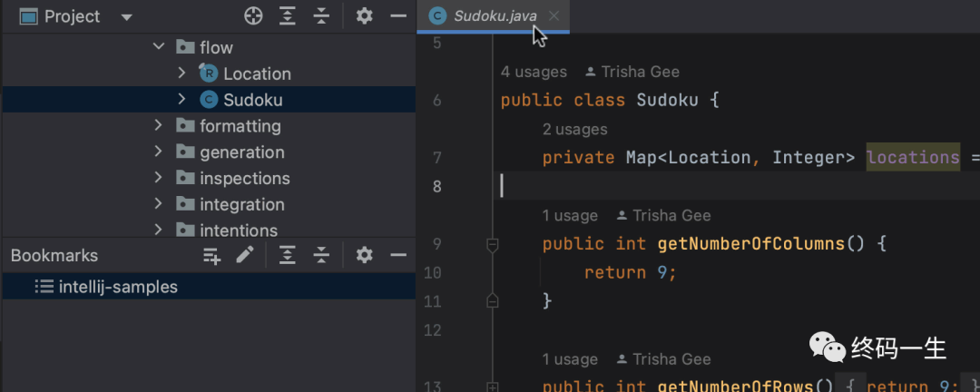
Task: Click 4 usages hint above Sudoku class
Action: [534, 72]
